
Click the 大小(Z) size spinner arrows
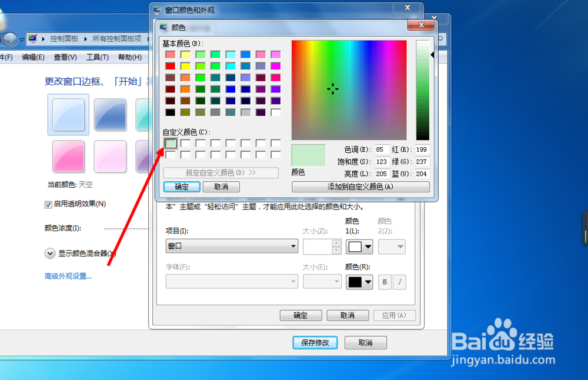tap(336, 246)
